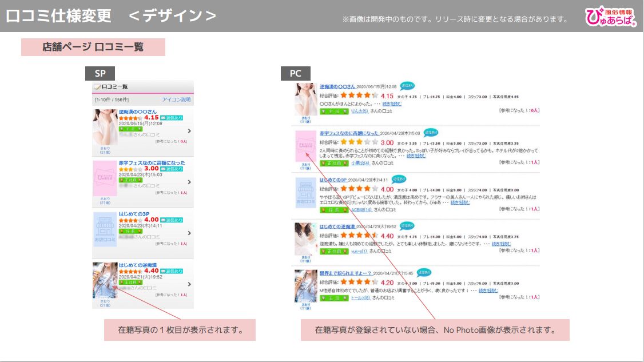Click the 主任 rank badge in first PC review
This screenshot has width=644, height=362.
pyautogui.click(x=335, y=112)
